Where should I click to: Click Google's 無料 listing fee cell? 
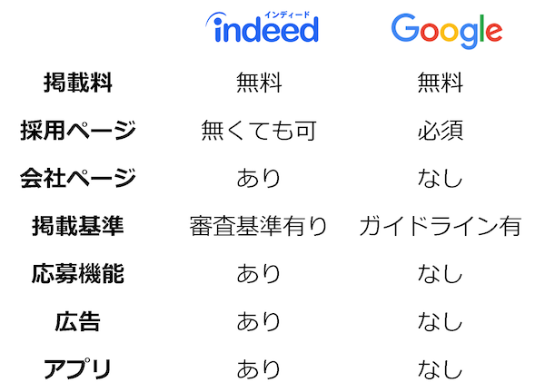(441, 83)
